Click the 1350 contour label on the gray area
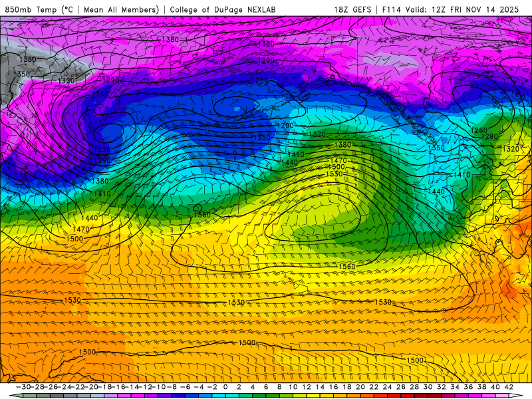The image size is (532, 399). [21, 74]
